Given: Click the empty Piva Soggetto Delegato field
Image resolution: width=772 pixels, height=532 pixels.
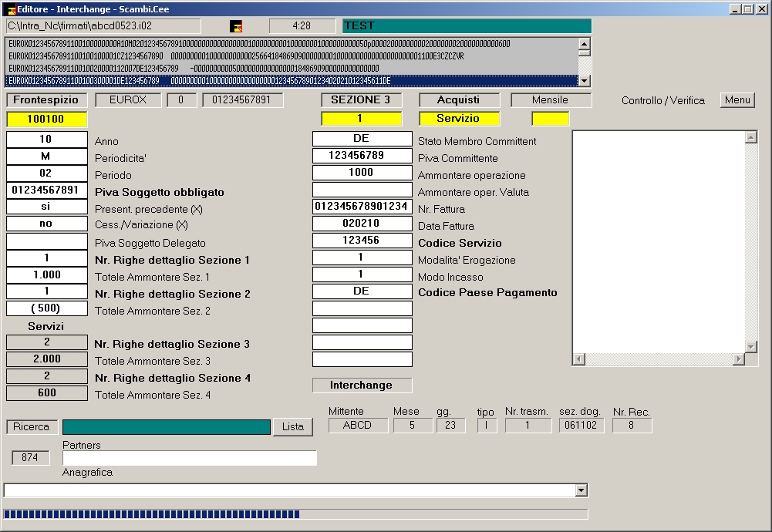Looking at the screenshot, I should point(47,241).
